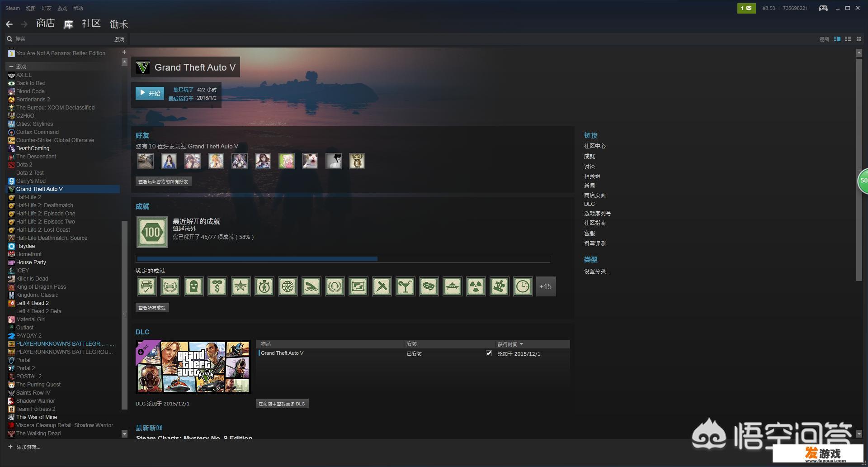Click the +15 more achievements tile

click(x=546, y=286)
